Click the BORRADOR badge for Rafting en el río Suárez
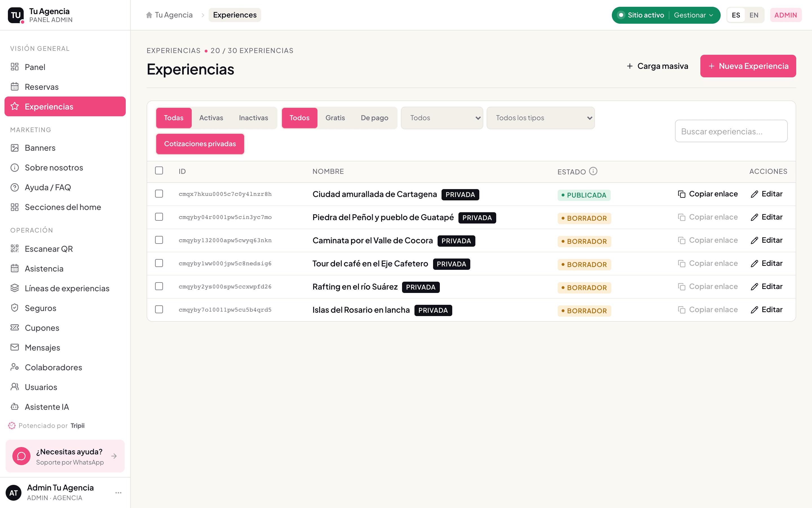The width and height of the screenshot is (812, 508). click(584, 288)
